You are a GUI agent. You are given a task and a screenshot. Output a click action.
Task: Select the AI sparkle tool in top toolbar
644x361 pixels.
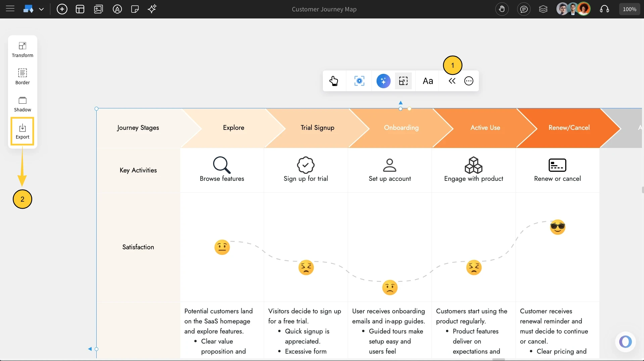click(x=152, y=9)
